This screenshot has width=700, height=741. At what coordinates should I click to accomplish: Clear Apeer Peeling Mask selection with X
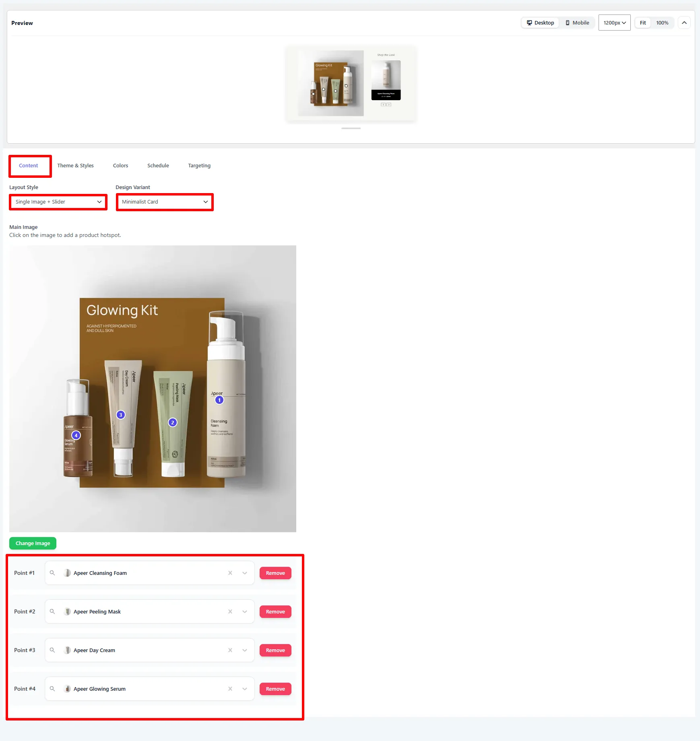click(x=230, y=611)
